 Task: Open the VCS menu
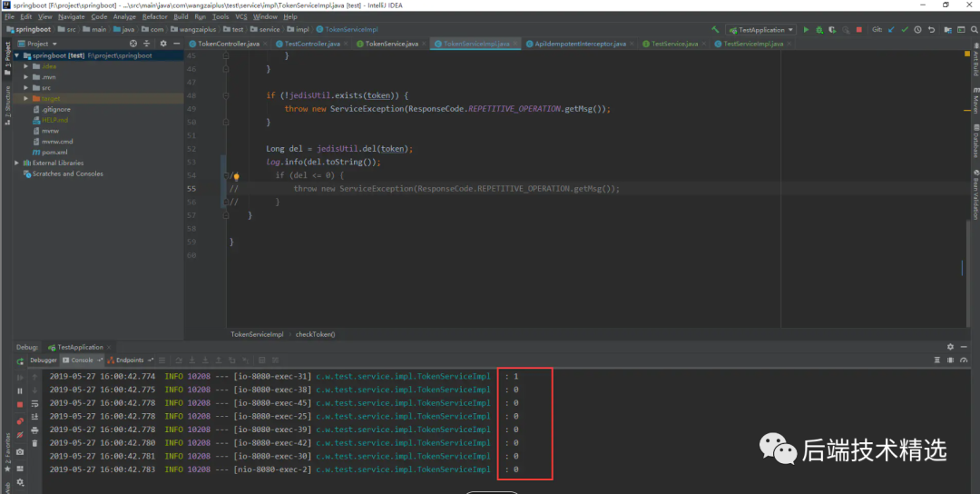point(241,17)
